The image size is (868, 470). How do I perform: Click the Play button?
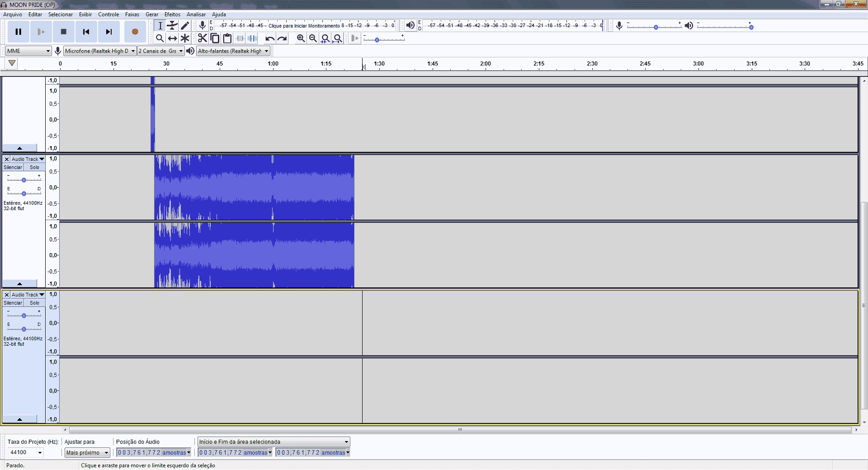point(41,32)
